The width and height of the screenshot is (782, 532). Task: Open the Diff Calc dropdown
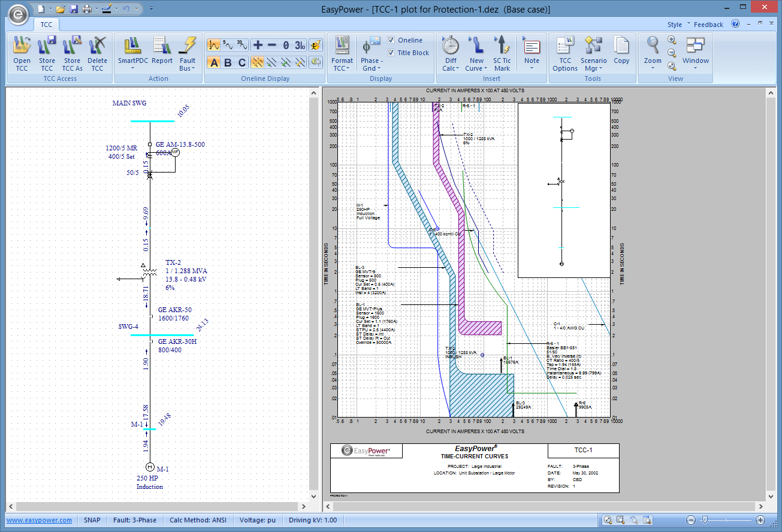(x=451, y=53)
